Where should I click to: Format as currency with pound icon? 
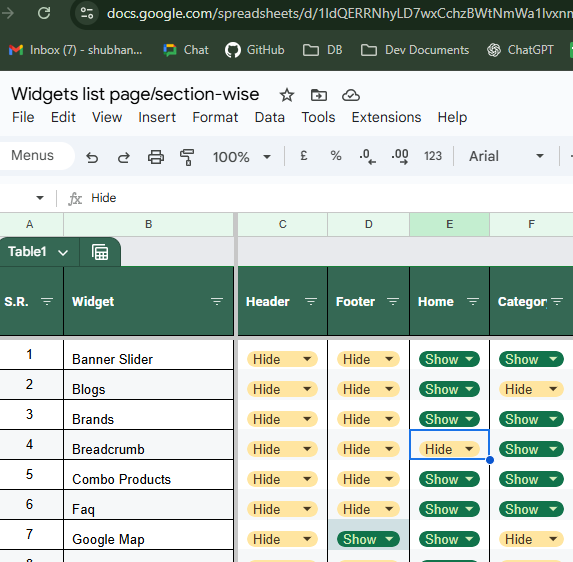(x=304, y=156)
